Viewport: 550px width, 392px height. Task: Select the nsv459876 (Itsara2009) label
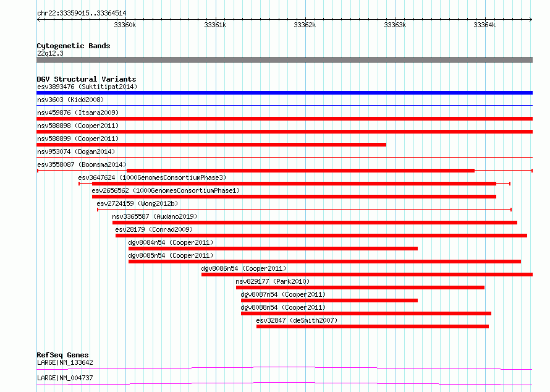tap(78, 113)
